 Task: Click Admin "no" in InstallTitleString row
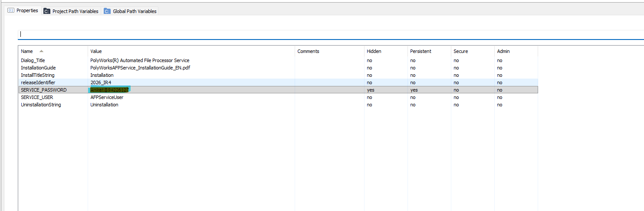[x=499, y=75]
